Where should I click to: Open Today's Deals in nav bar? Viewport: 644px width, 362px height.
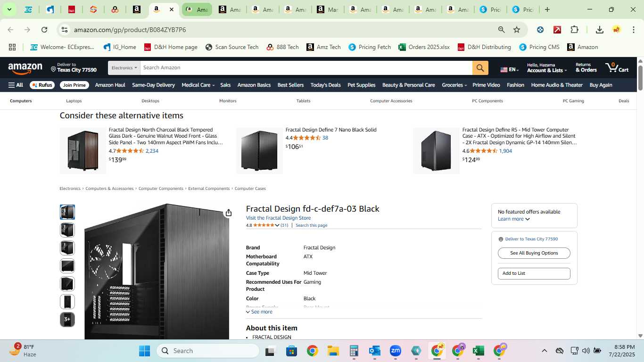[325, 85]
